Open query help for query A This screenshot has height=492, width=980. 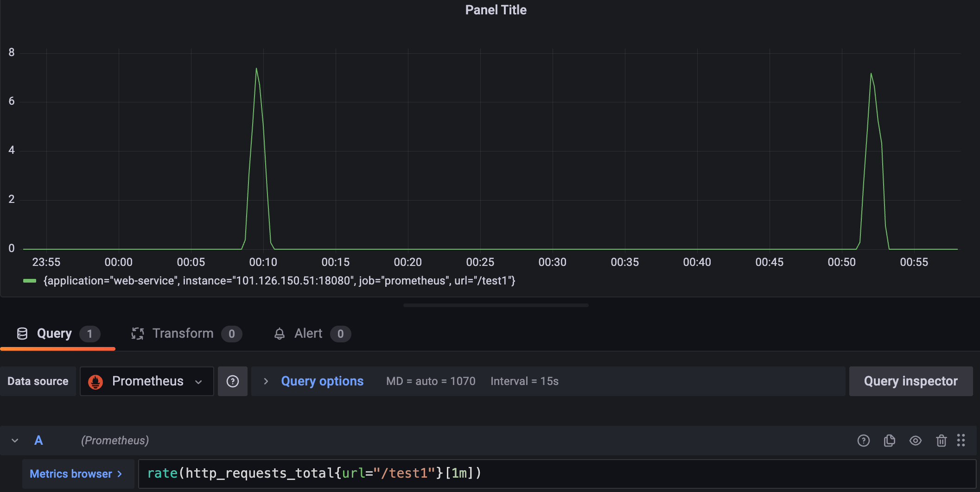tap(863, 441)
